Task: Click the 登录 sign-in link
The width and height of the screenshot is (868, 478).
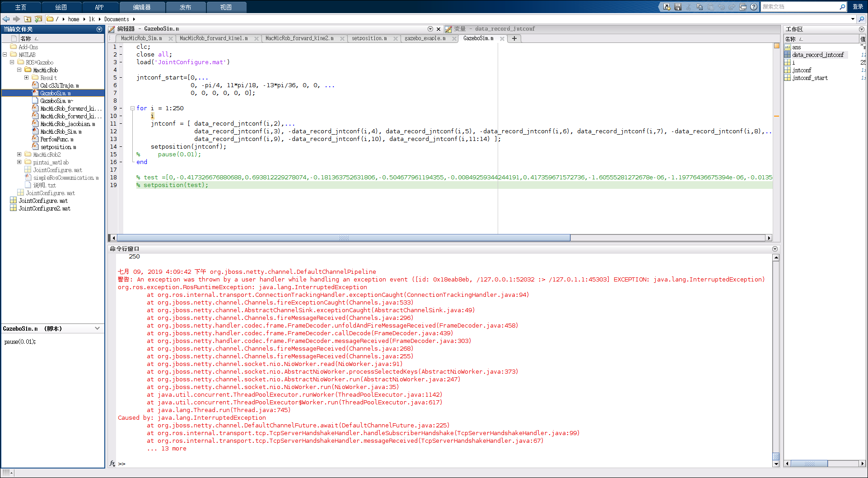Action: 858,7
